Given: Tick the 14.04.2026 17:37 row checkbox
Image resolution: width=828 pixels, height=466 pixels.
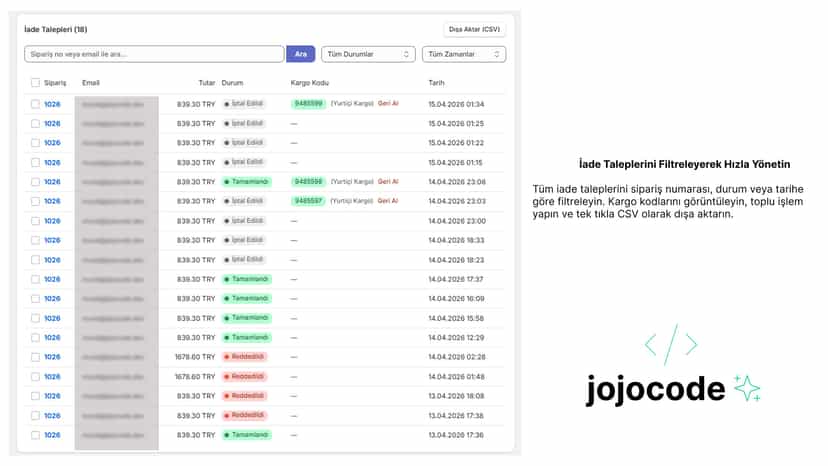Looking at the screenshot, I should 35,279.
